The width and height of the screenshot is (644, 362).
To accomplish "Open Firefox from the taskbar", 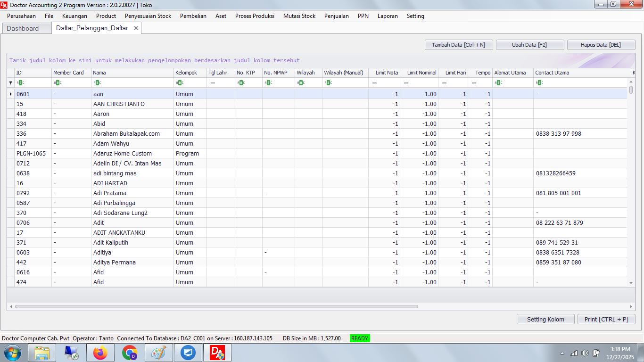I will [x=100, y=353].
